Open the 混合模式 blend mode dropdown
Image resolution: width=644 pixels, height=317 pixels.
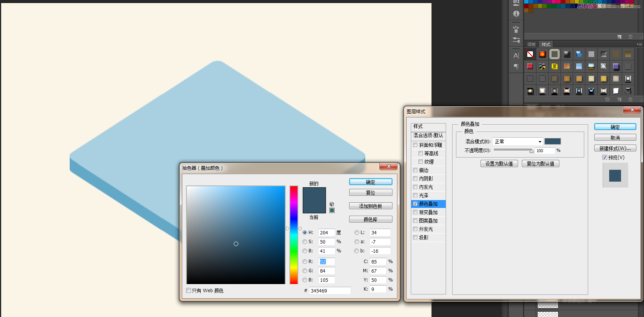click(x=518, y=141)
